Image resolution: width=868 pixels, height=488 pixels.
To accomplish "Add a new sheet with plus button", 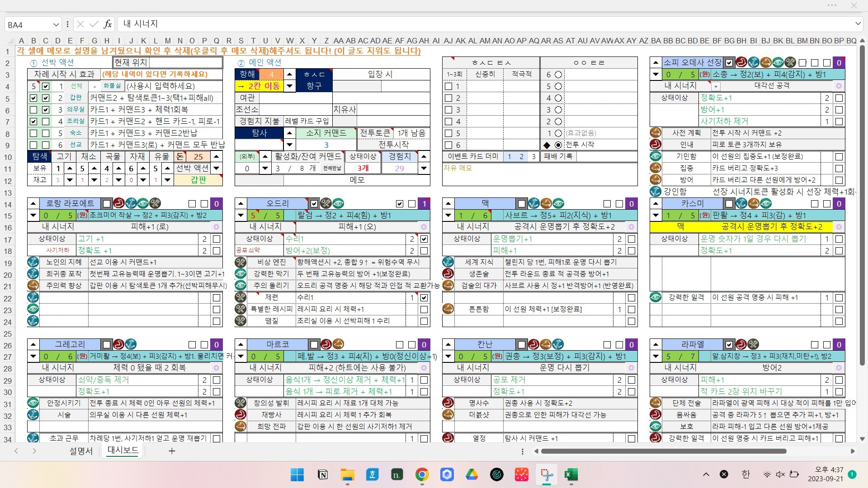I will click(172, 451).
